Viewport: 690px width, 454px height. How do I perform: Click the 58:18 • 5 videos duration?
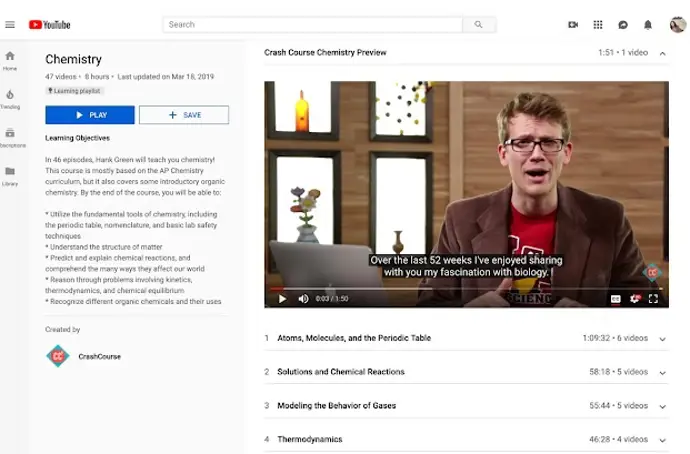618,372
